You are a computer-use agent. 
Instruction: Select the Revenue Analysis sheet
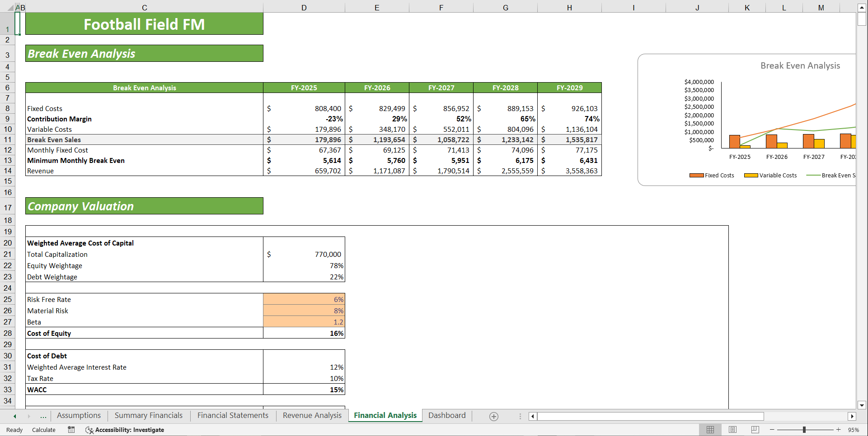tap(312, 415)
